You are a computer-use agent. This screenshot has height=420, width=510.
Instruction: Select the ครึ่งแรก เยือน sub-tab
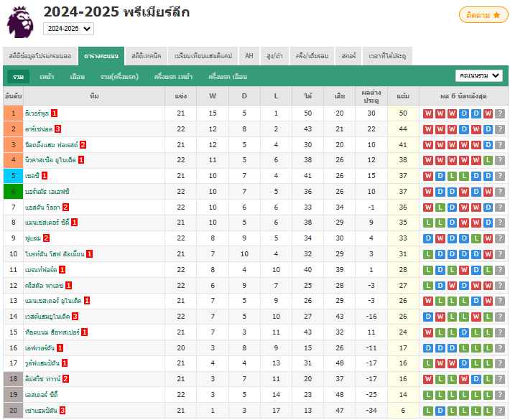pyautogui.click(x=228, y=77)
